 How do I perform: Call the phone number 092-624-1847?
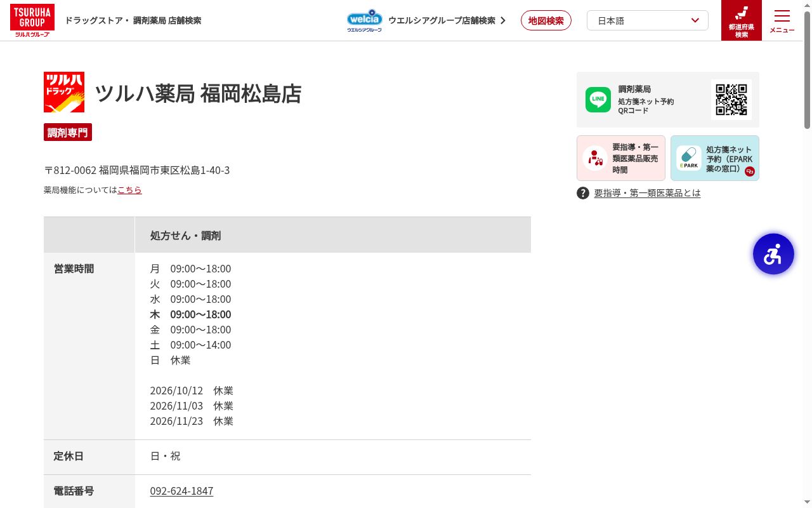click(x=181, y=491)
